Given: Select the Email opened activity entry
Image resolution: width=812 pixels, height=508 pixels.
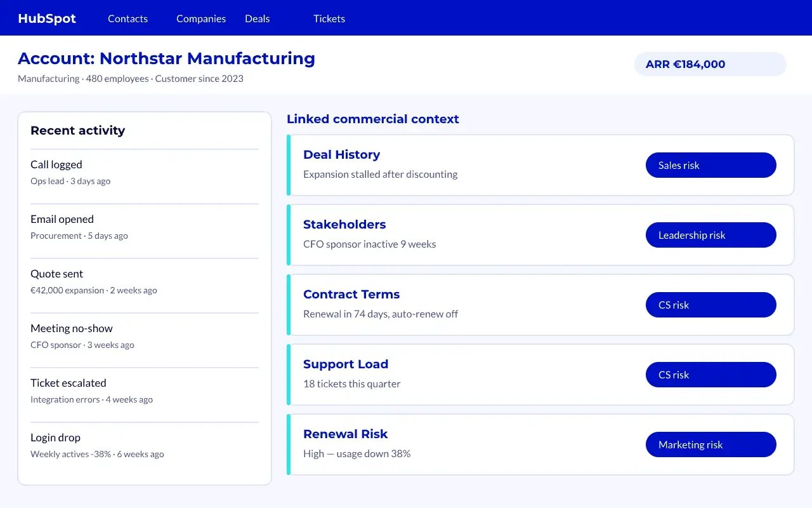Looking at the screenshot, I should click(145, 227).
